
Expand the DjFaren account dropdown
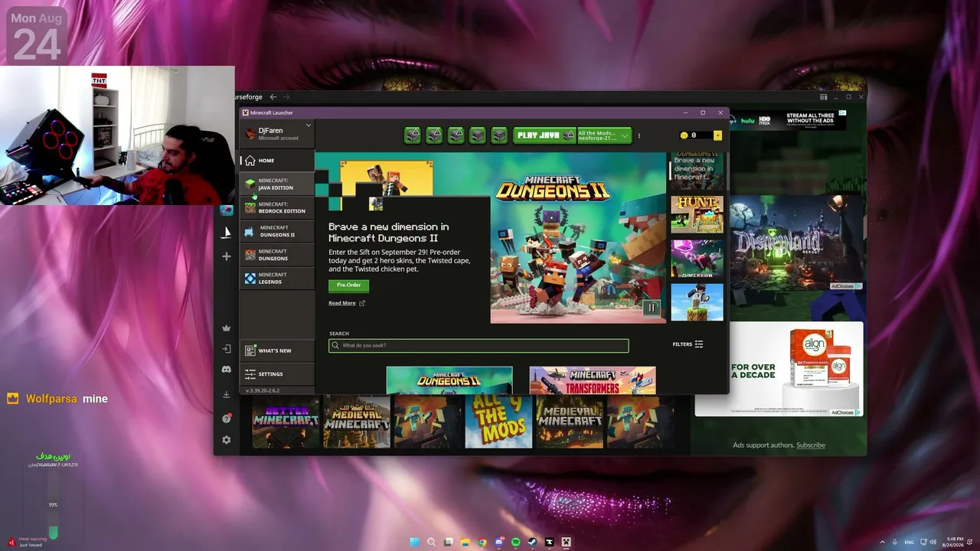[x=309, y=126]
